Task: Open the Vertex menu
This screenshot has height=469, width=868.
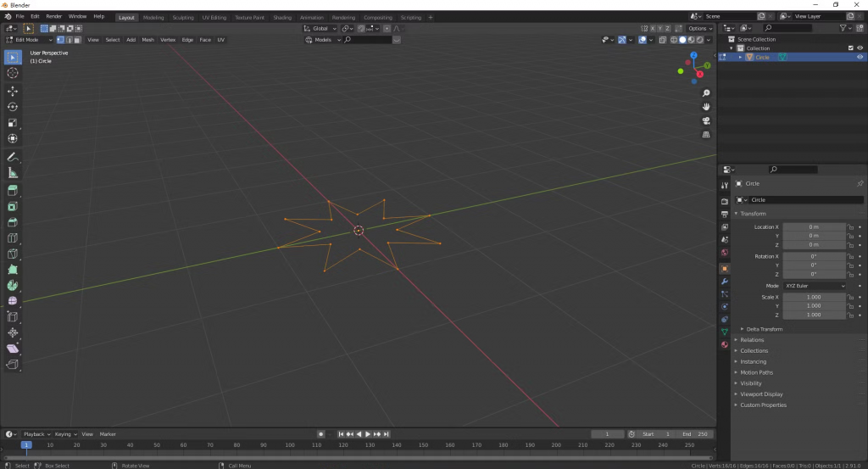Action: [x=168, y=40]
